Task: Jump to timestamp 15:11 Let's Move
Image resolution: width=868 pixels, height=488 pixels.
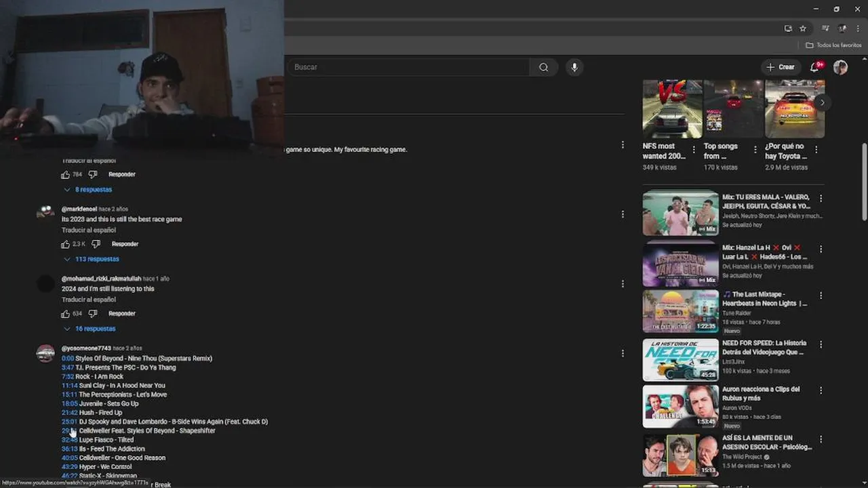Action: 69,394
